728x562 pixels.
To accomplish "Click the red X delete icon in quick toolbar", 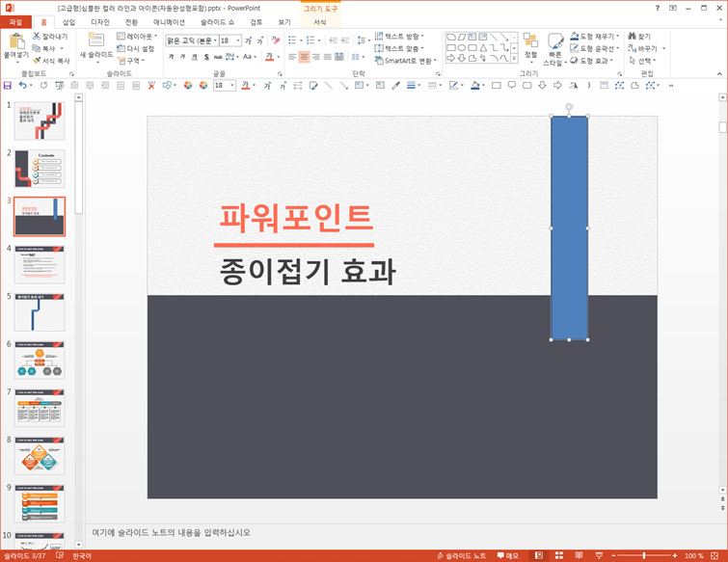I will pyautogui.click(x=151, y=86).
